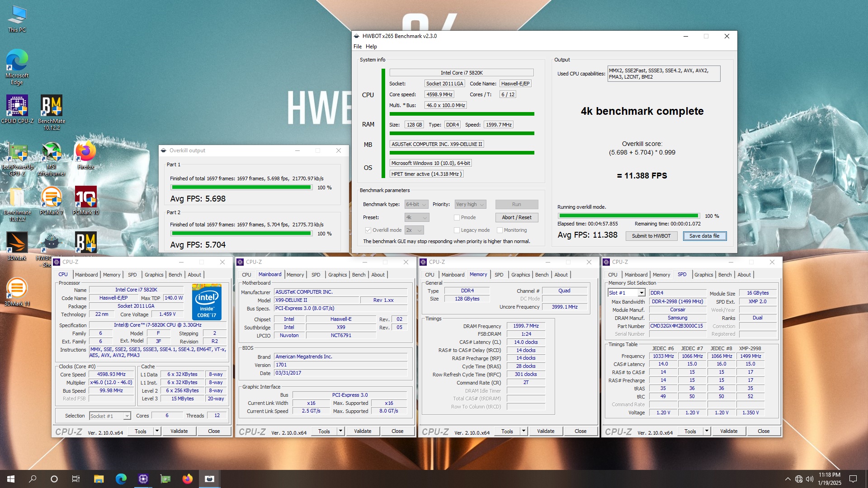Switch to Firefox on the taskbar

click(187, 479)
